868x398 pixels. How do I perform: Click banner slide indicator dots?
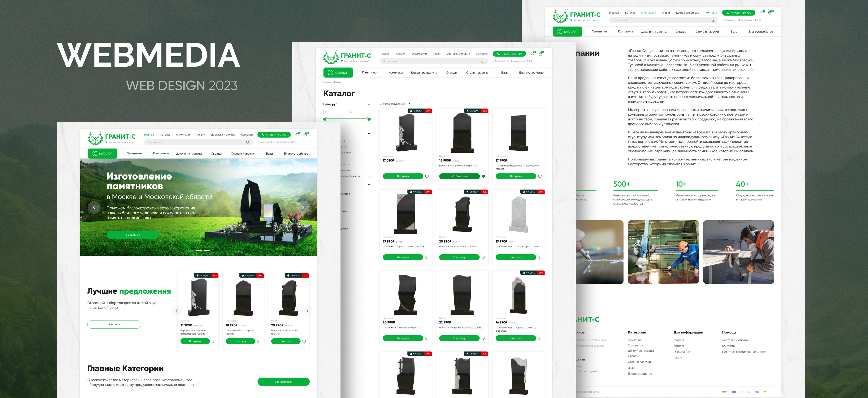pyautogui.click(x=199, y=251)
